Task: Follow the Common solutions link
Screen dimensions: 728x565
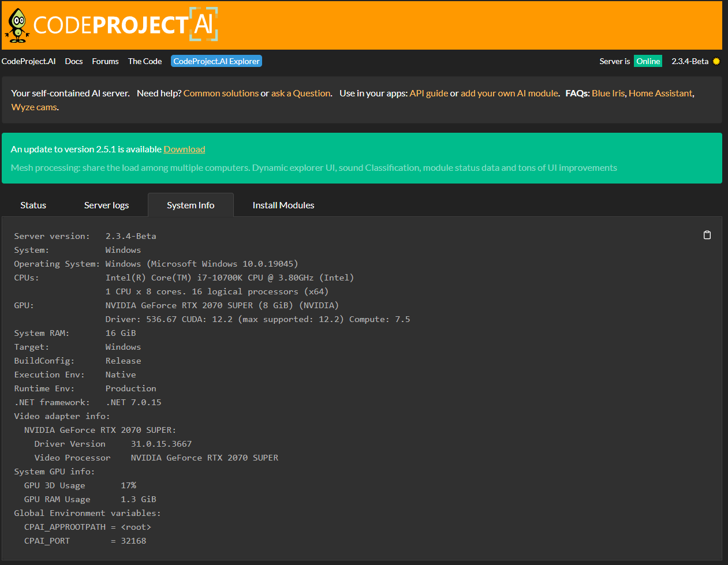Action: coord(221,93)
